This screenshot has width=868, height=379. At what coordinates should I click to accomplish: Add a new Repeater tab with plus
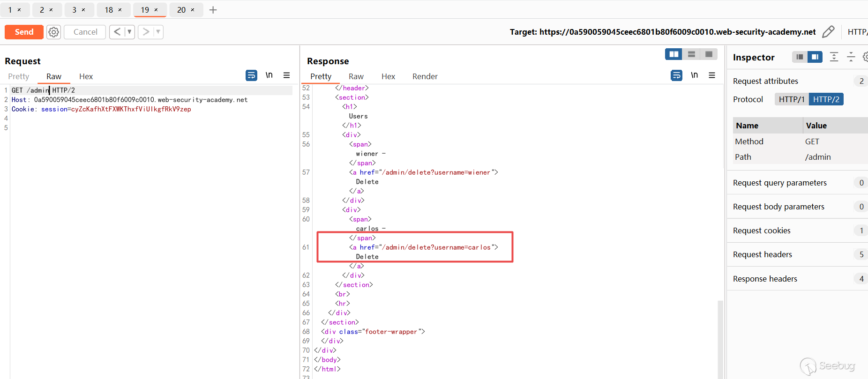pos(213,10)
